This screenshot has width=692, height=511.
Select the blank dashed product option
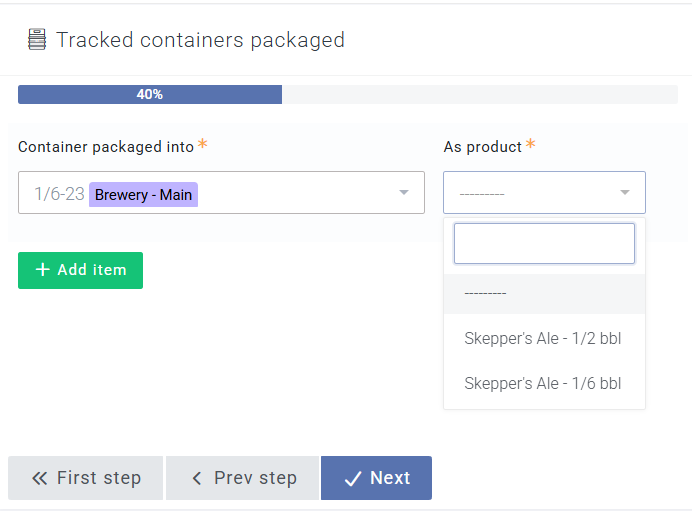(544, 293)
